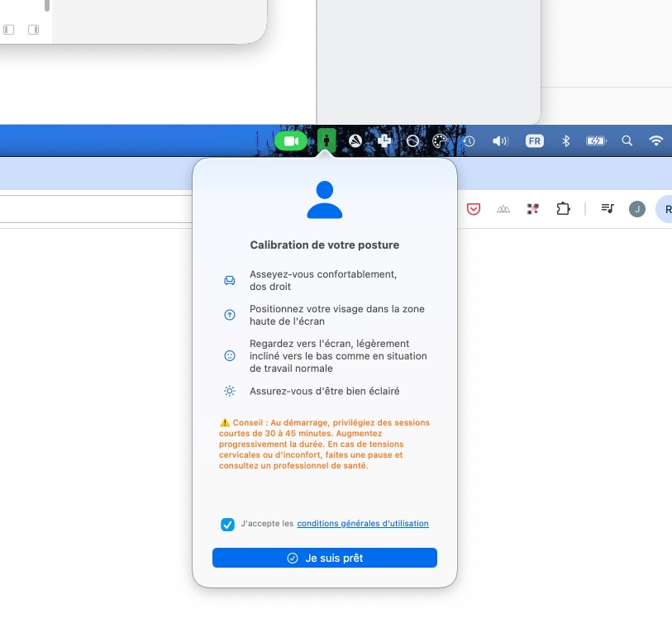Open the Bluetooth menu
The height and width of the screenshot is (623, 672).
(565, 141)
